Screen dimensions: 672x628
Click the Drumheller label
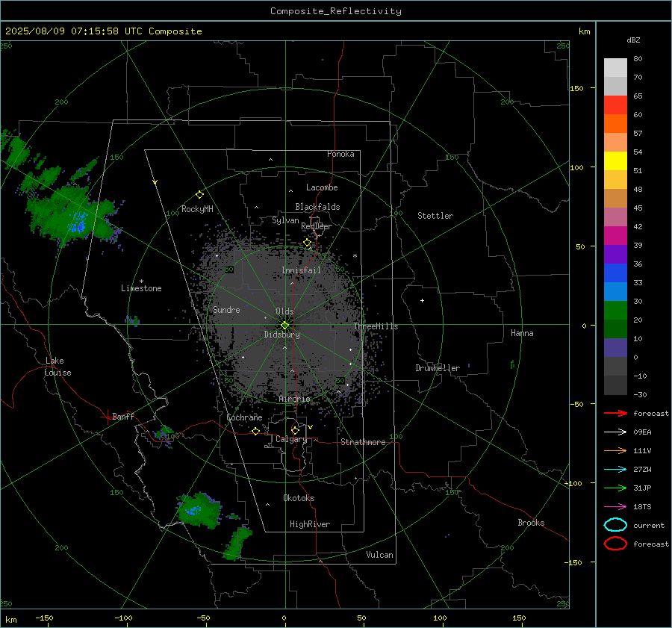pyautogui.click(x=438, y=368)
